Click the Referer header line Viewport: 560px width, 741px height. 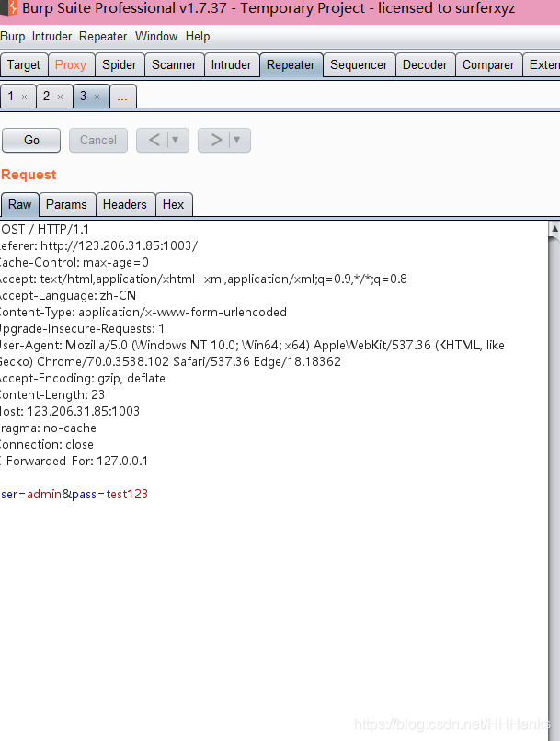pyautogui.click(x=98, y=245)
